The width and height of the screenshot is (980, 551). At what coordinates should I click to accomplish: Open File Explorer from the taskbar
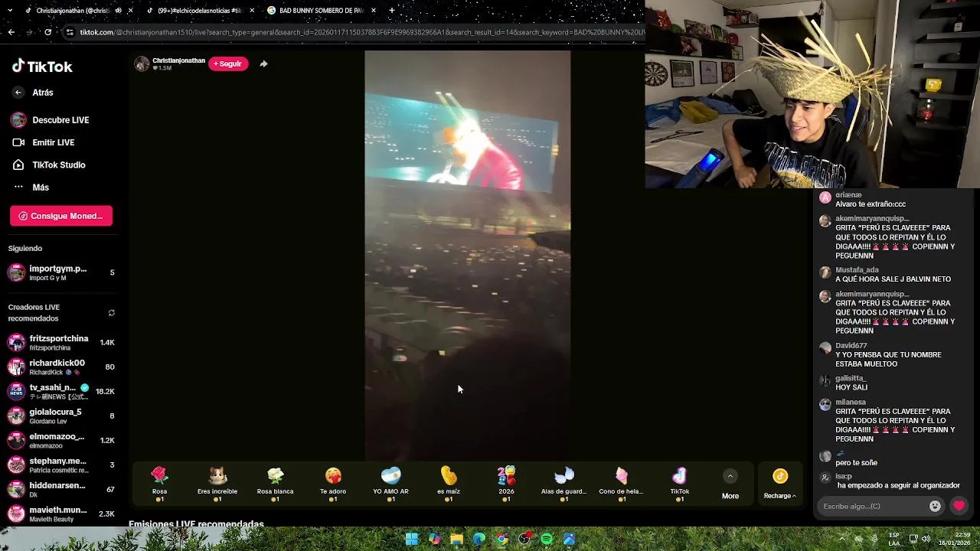click(x=457, y=540)
